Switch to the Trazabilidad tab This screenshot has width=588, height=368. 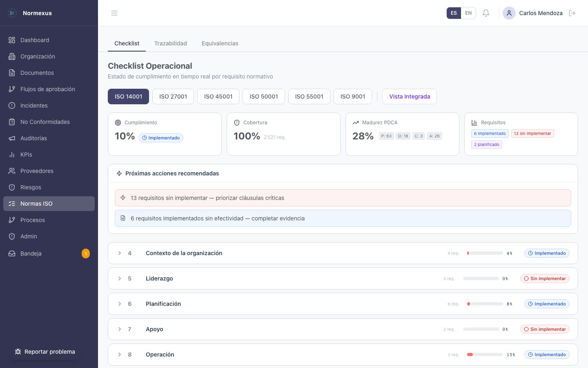coord(170,43)
